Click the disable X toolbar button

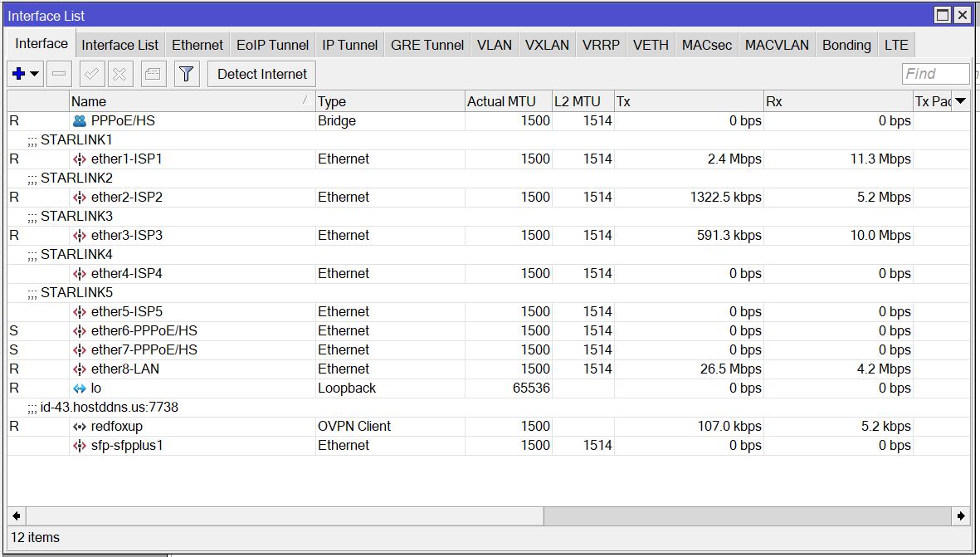coord(119,74)
